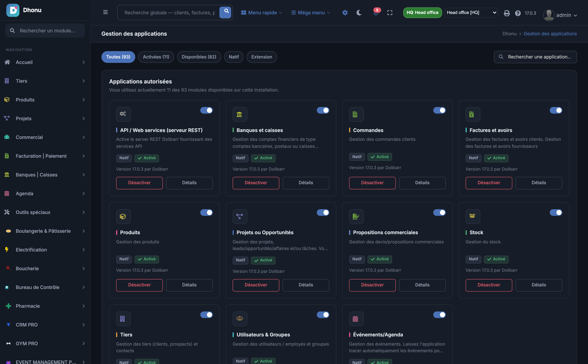Expand the Boucherie sidebar chevron

pos(83,268)
